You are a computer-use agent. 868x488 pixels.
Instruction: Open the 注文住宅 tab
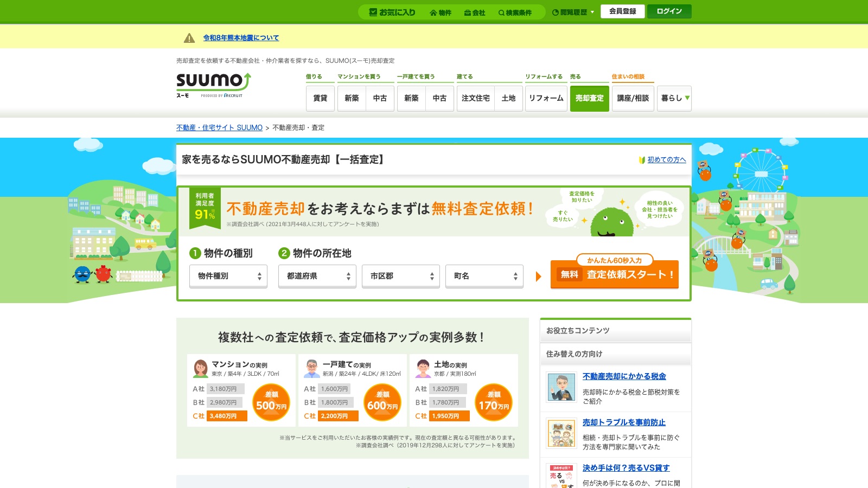pyautogui.click(x=476, y=99)
